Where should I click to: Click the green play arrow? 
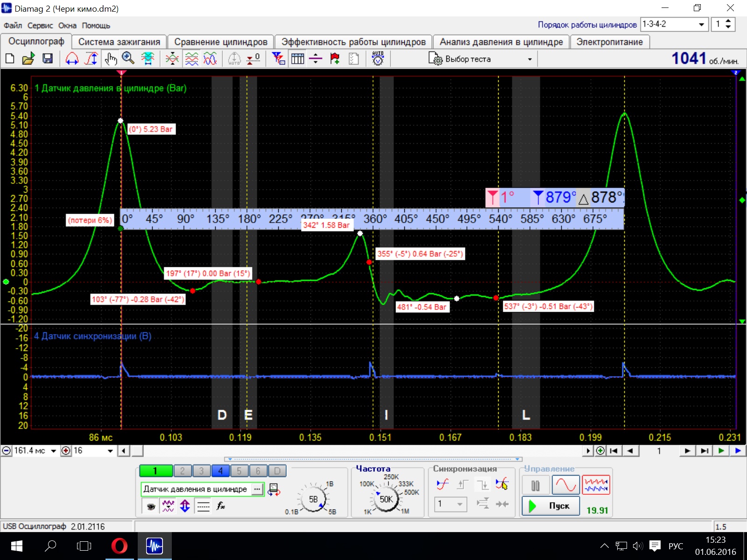(x=721, y=451)
